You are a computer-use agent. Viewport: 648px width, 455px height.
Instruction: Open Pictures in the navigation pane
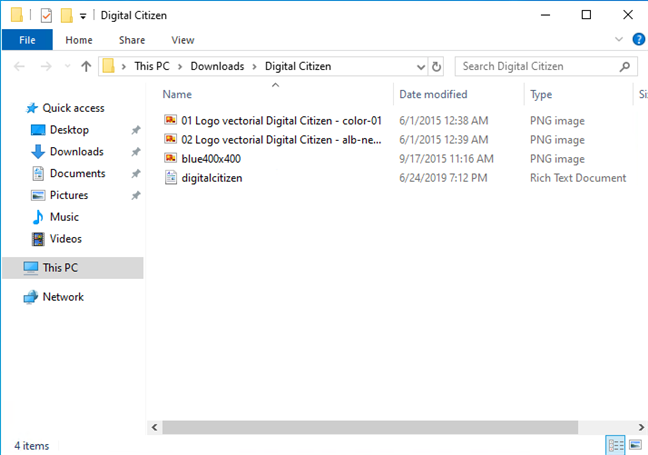(x=69, y=195)
